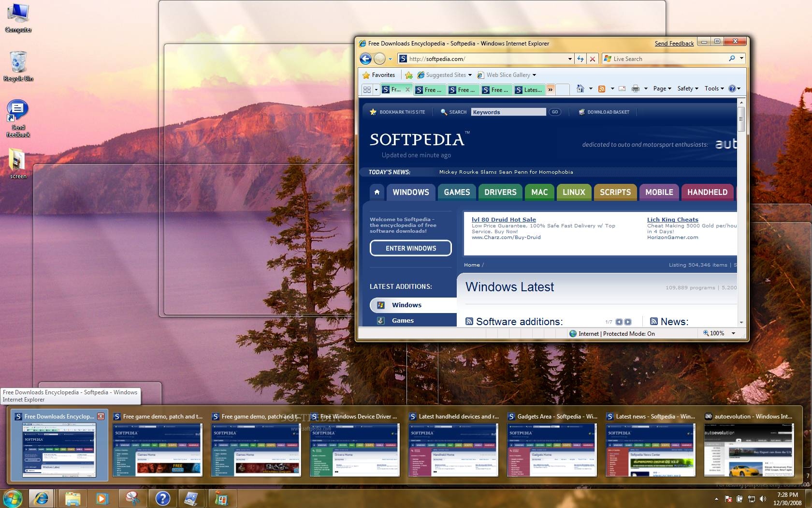Click the Live Search magnifier icon
This screenshot has width=812, height=508.
pyautogui.click(x=732, y=59)
